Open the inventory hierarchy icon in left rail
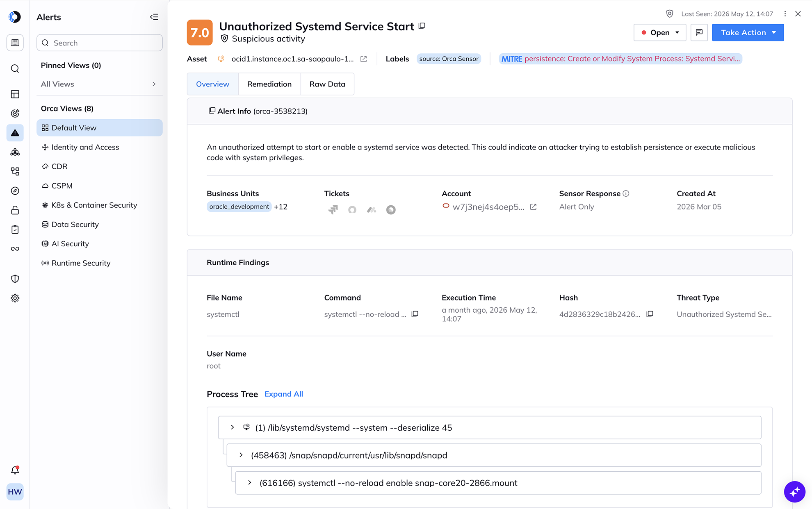 click(15, 171)
